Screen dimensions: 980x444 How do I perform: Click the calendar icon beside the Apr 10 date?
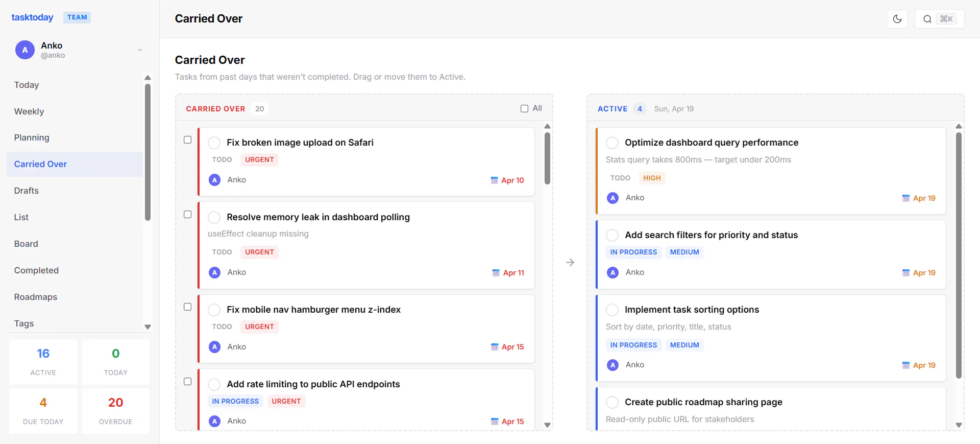[494, 180]
